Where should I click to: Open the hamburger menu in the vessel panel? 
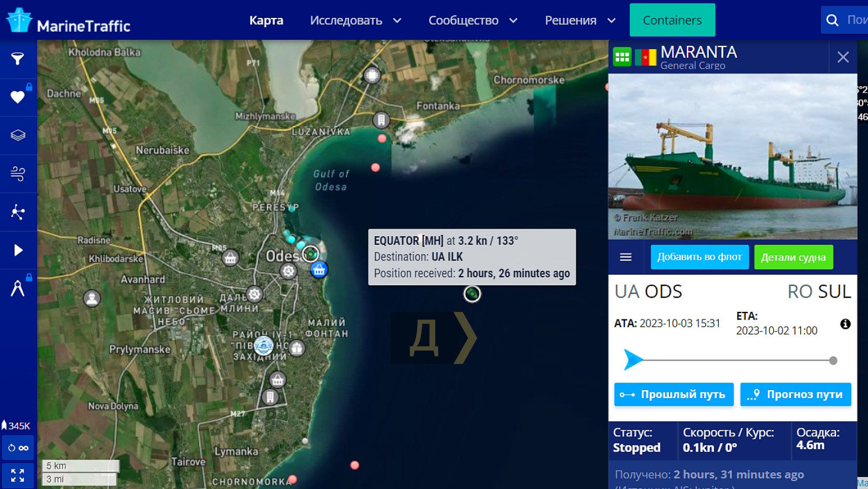pyautogui.click(x=626, y=257)
